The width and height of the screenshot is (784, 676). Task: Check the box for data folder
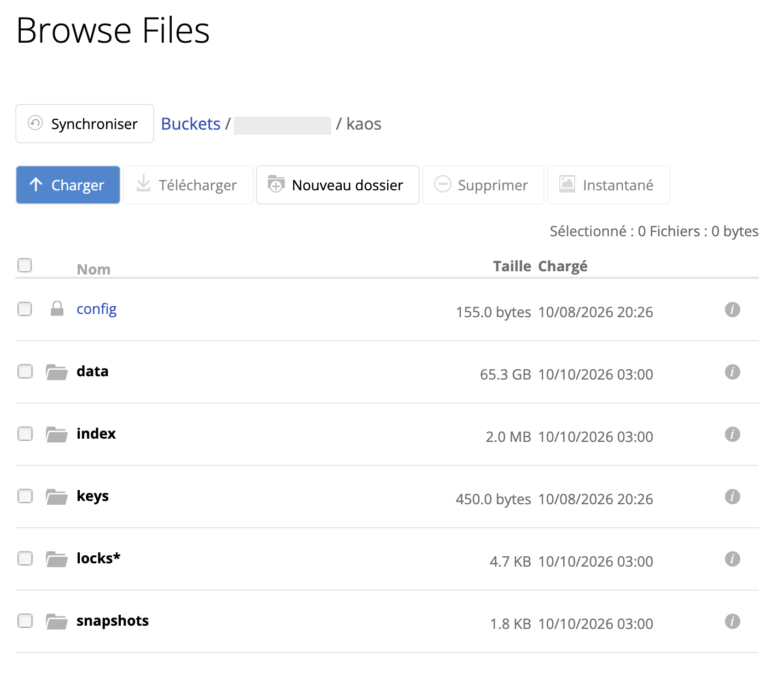tap(25, 371)
